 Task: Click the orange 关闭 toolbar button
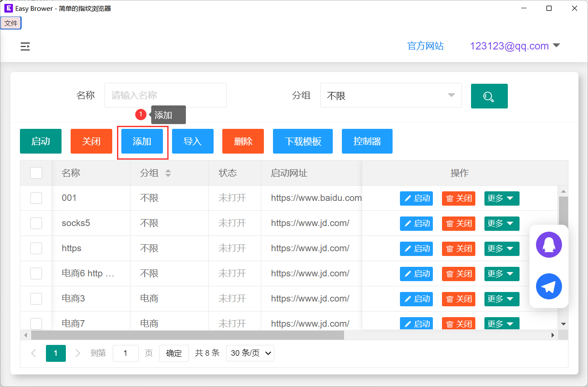coord(91,141)
